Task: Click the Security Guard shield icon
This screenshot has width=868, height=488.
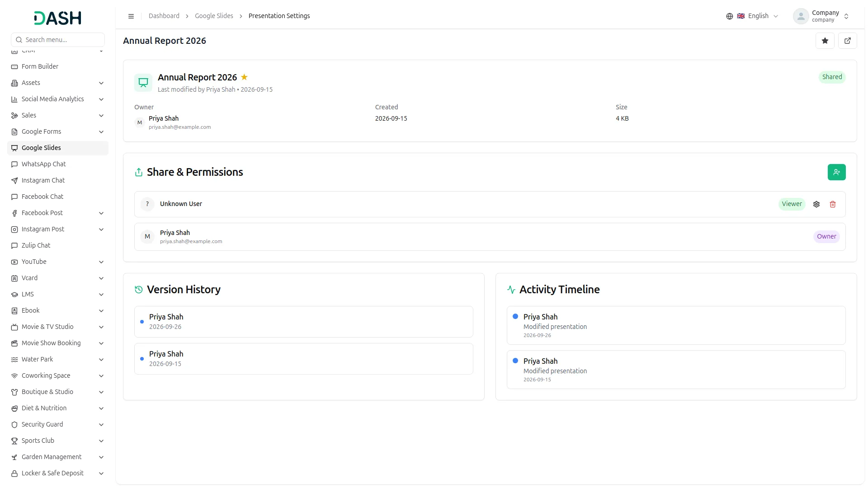Action: pos(14,425)
